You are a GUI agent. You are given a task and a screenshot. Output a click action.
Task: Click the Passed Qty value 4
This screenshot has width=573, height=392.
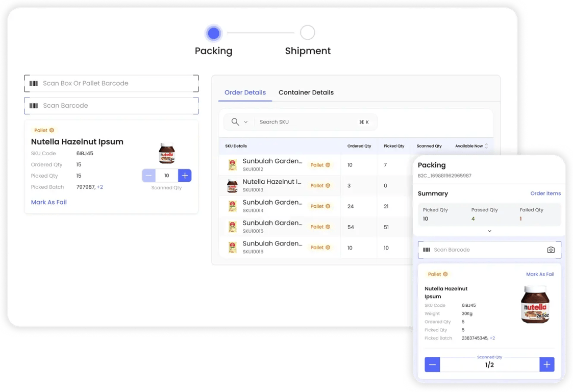tap(473, 218)
